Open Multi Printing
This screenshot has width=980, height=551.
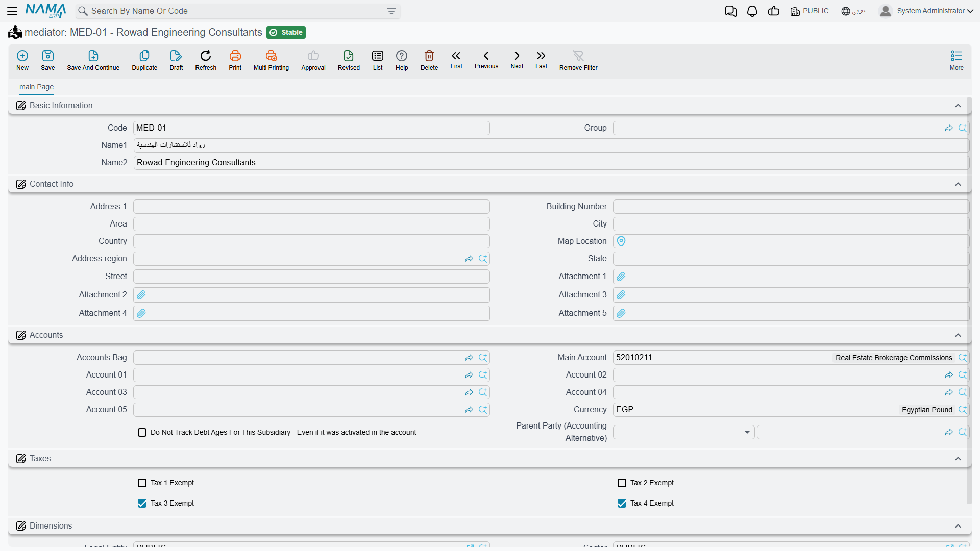(x=271, y=60)
